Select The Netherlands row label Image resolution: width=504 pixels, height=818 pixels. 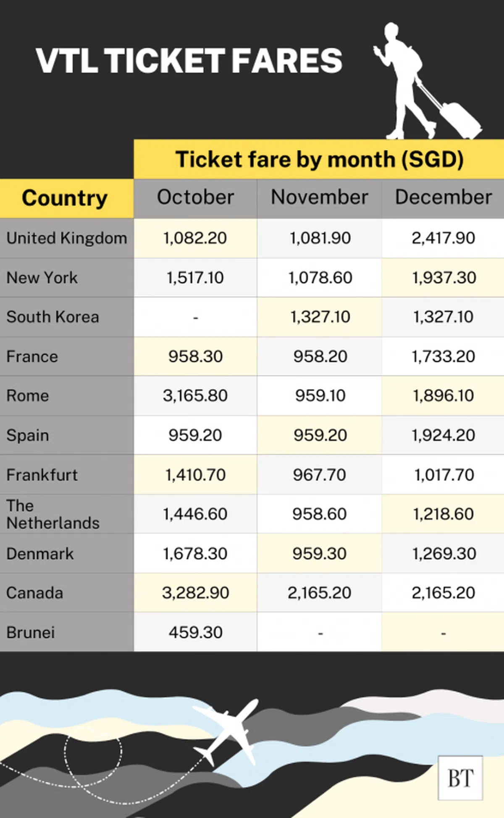pos(53,514)
